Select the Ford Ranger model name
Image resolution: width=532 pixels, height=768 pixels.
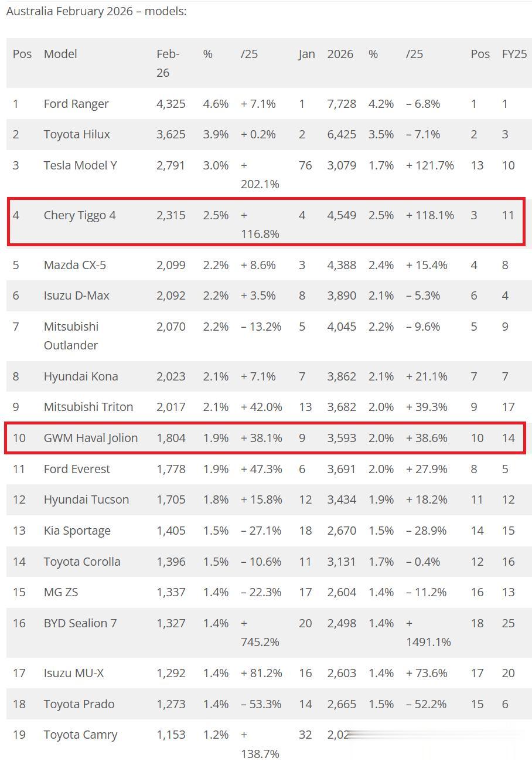tap(76, 104)
